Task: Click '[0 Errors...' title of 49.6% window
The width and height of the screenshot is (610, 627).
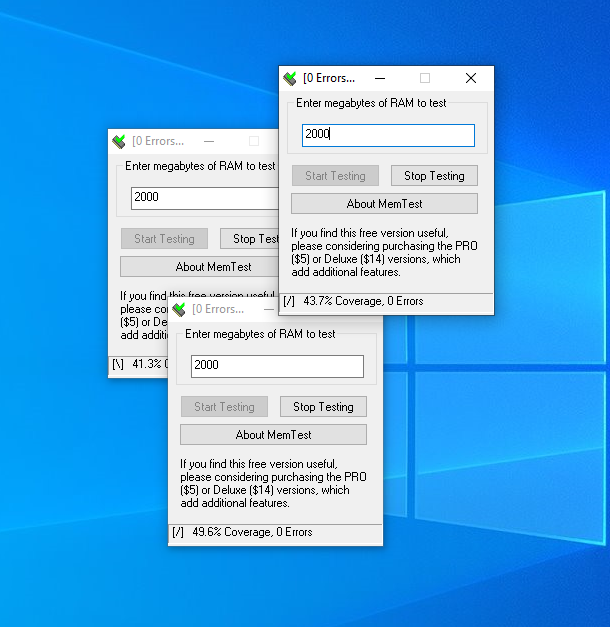Action: coord(218,309)
